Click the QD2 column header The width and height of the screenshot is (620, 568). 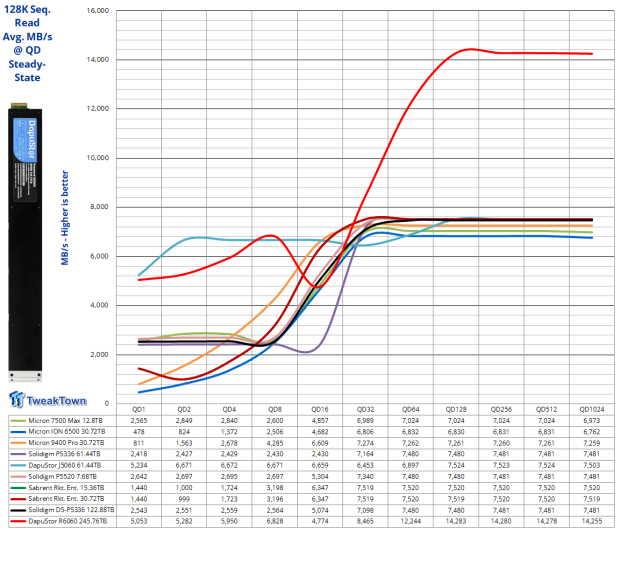(x=184, y=409)
